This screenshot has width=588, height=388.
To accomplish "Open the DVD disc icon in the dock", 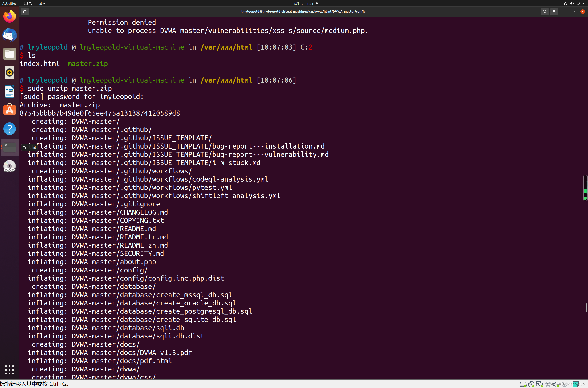I will pyautogui.click(x=10, y=166).
